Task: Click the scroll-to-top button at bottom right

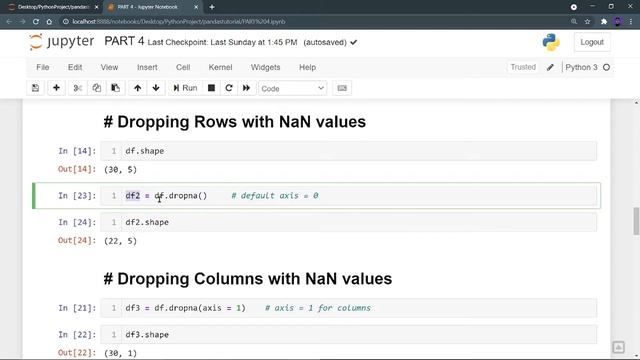Action: pyautogui.click(x=618, y=347)
